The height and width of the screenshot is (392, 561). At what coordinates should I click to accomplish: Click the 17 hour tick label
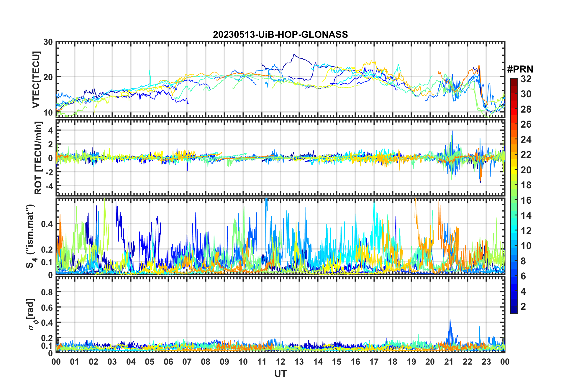coord(374,361)
